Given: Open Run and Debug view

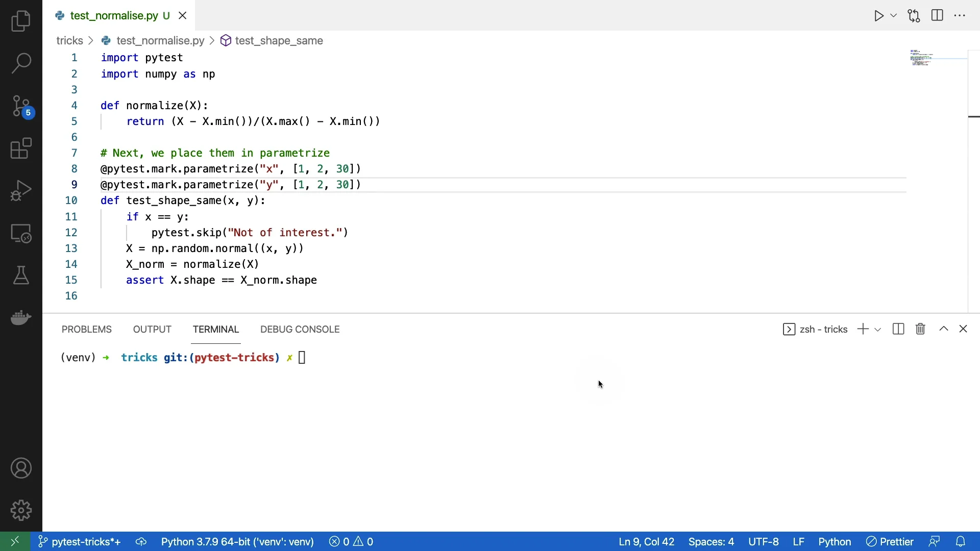Looking at the screenshot, I should tap(21, 191).
